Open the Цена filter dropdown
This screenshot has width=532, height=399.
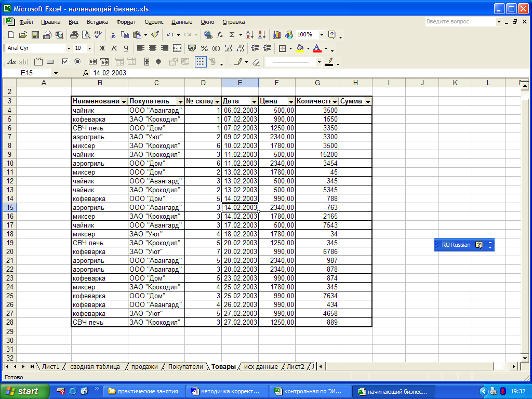[x=291, y=101]
